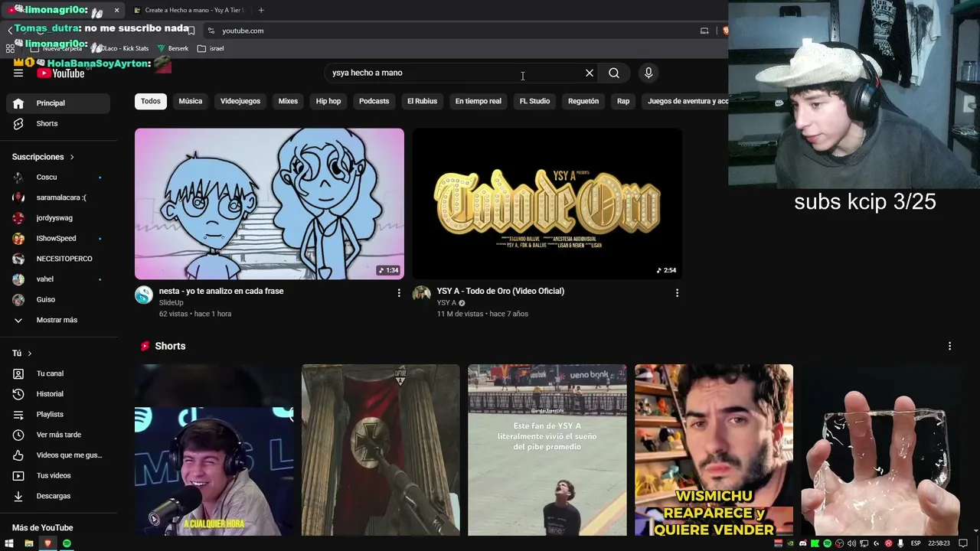980x551 pixels.
Task: Open the system volume control
Action: [x=851, y=543]
